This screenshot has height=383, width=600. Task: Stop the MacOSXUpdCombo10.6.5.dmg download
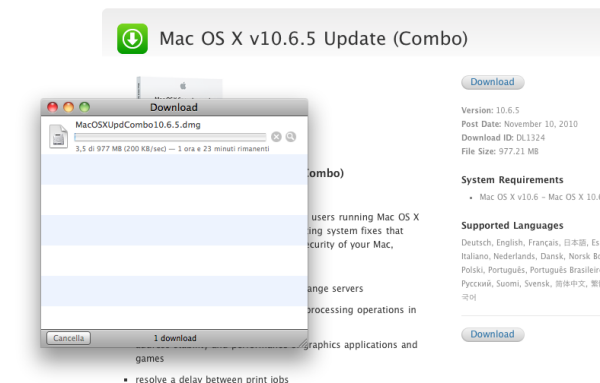(276, 137)
